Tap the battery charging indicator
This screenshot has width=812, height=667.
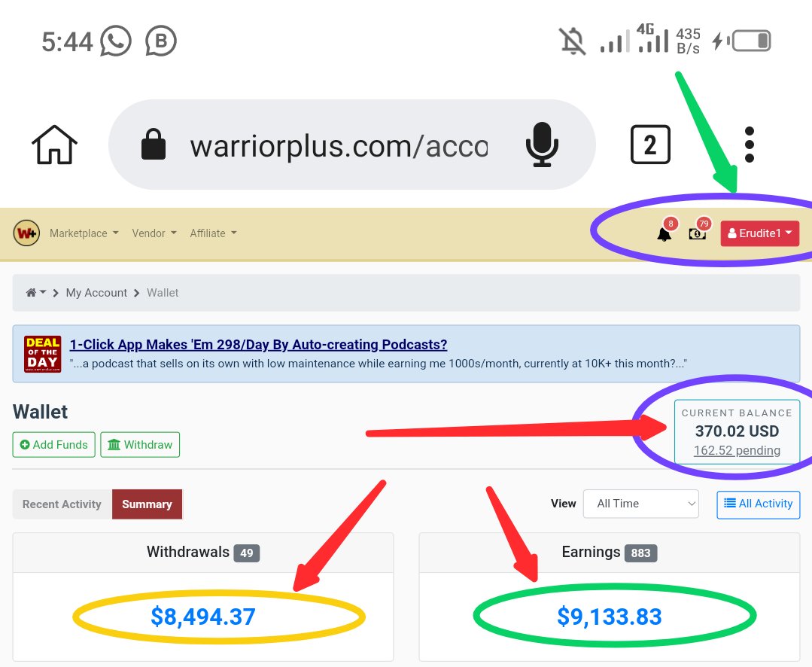coord(741,41)
